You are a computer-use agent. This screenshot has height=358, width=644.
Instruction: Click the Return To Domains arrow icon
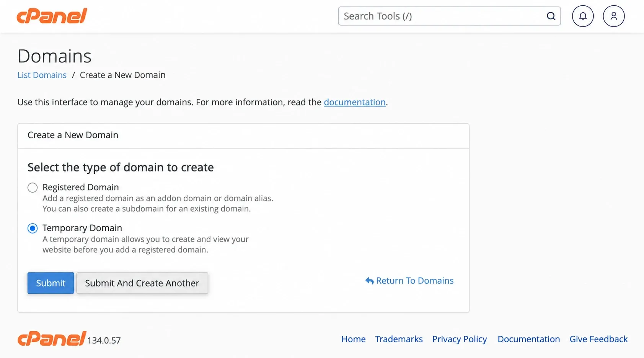pyautogui.click(x=369, y=281)
